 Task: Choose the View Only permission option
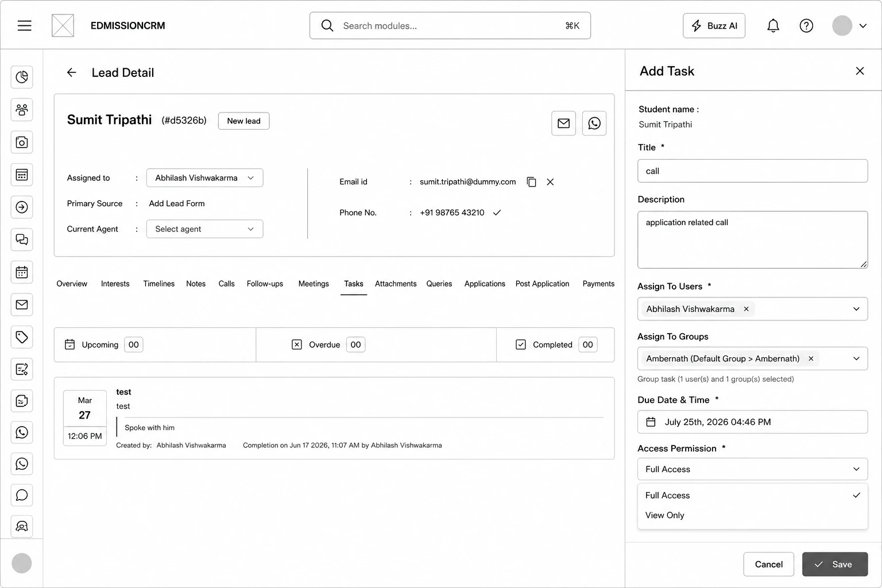click(752, 515)
